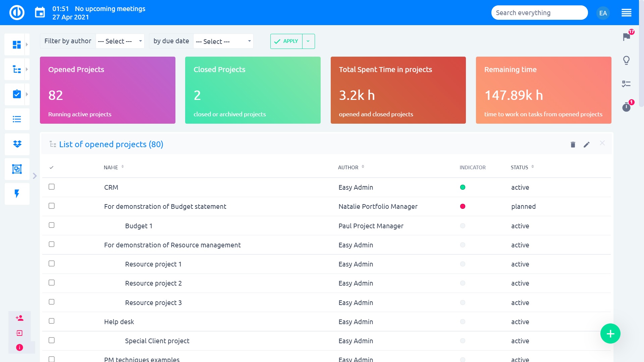Open the by due date dropdown

223,41
